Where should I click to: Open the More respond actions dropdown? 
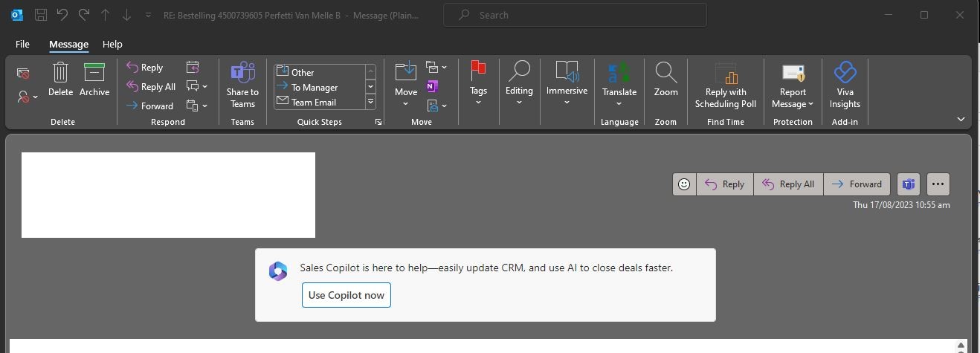(196, 106)
